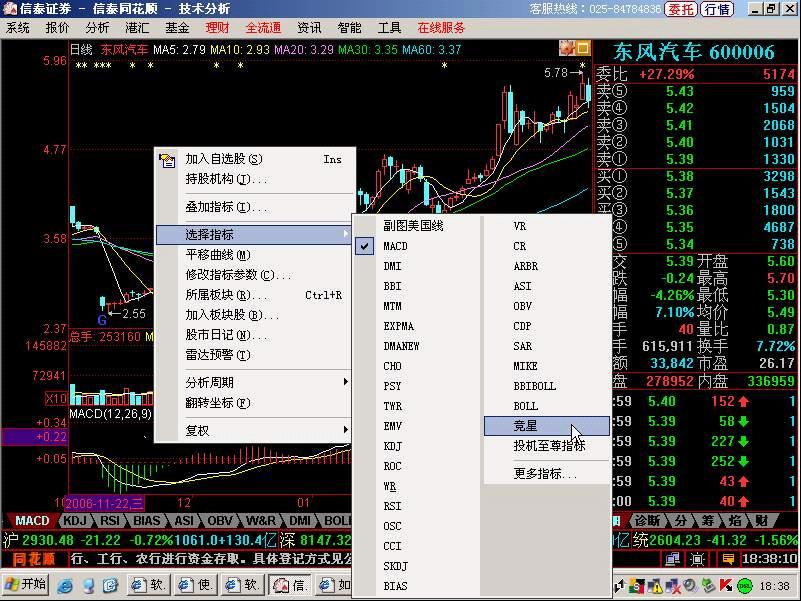Expand the 复权 submenu
801x601 pixels.
tap(253, 430)
